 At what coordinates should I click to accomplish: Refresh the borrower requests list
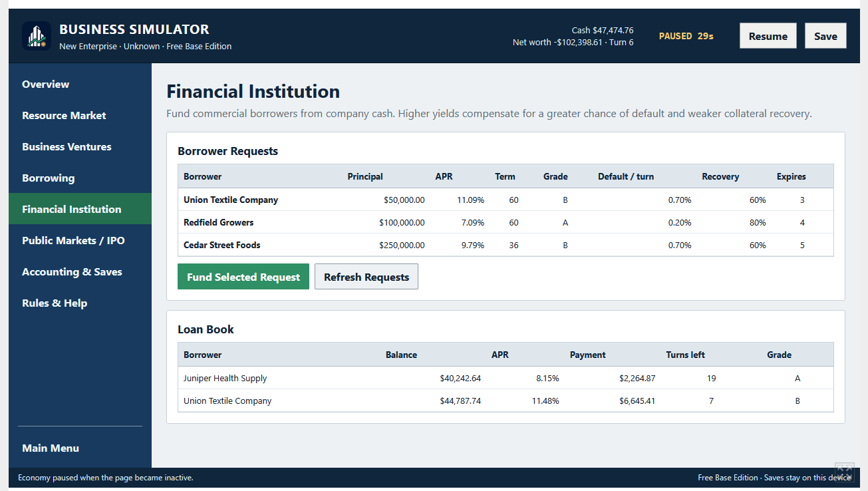pos(366,277)
